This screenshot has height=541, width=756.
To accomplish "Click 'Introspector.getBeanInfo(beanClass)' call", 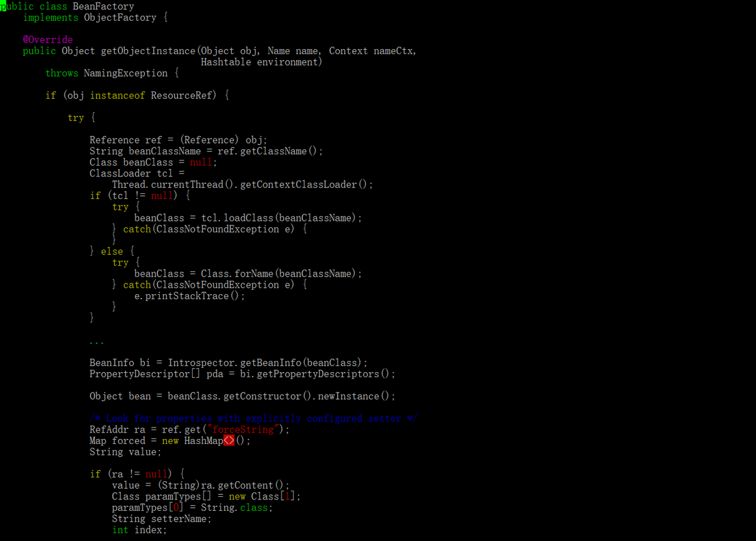I will 265,363.
